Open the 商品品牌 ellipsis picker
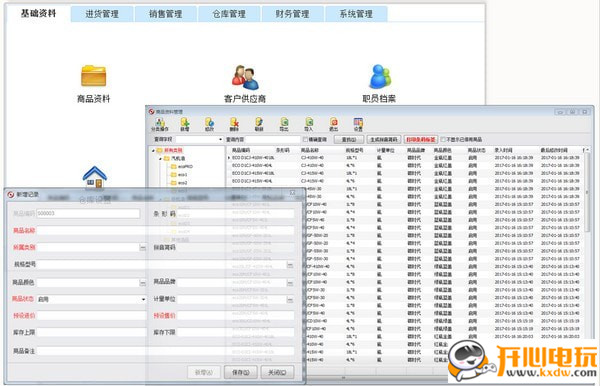The image size is (600, 386). pyautogui.click(x=290, y=283)
